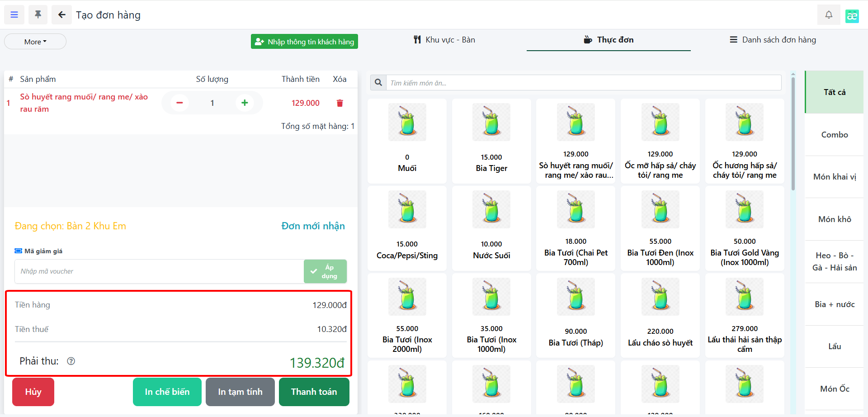Image resolution: width=868 pixels, height=417 pixels.
Task: Click the help icon beside Phải thu
Action: click(x=71, y=361)
